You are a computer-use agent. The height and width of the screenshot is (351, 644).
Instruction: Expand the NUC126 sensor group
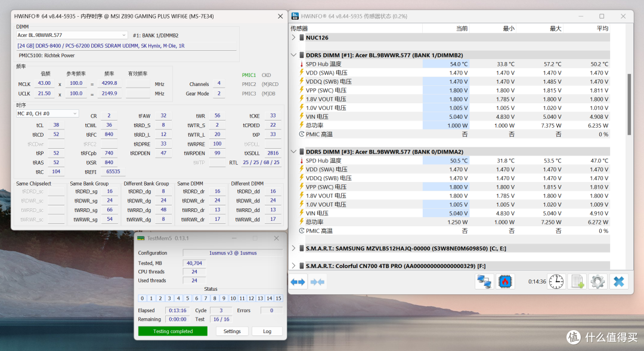(x=293, y=38)
